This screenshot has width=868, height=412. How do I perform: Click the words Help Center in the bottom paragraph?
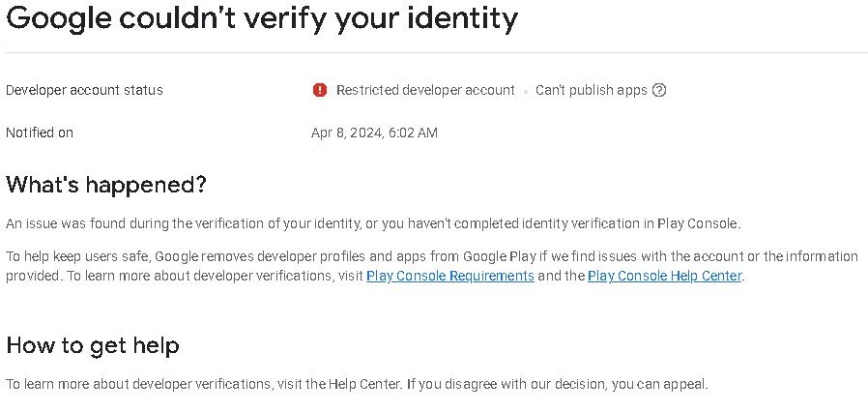coord(364,384)
